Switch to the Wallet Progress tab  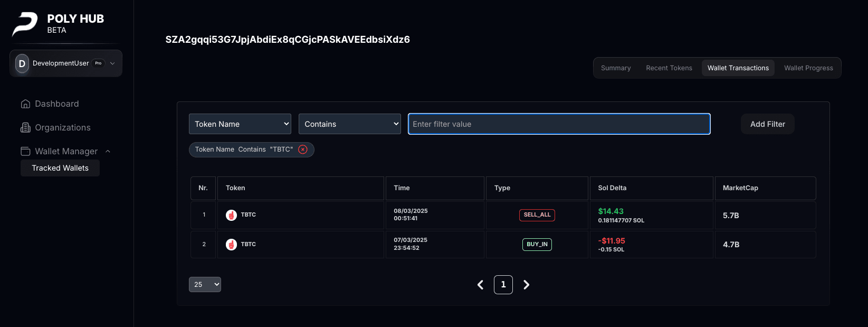pyautogui.click(x=808, y=68)
